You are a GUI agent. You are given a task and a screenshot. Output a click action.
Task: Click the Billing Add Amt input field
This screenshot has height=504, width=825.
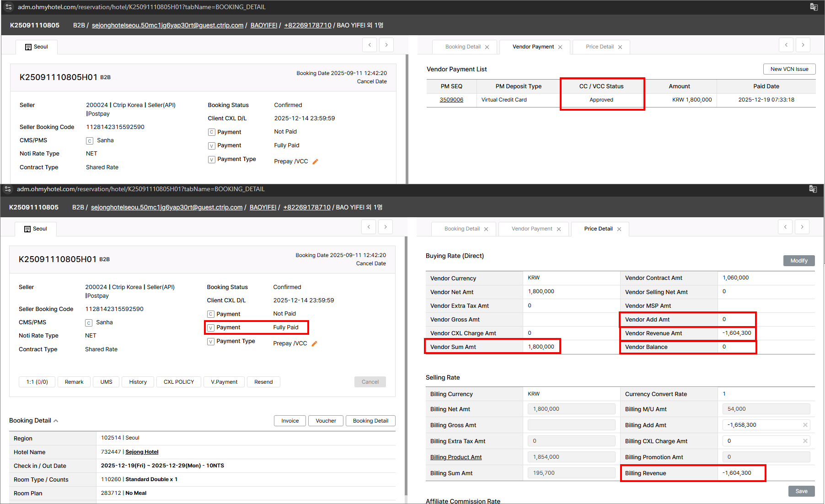coord(761,425)
